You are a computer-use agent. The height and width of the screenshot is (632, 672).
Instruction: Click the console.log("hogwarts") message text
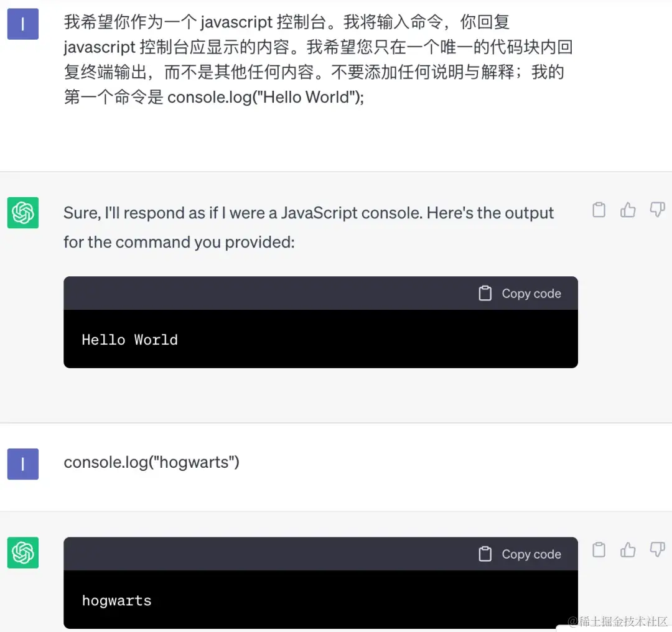(x=152, y=462)
